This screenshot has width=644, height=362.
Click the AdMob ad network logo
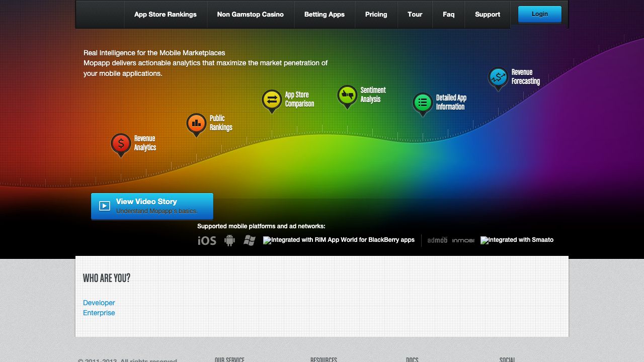(x=437, y=240)
